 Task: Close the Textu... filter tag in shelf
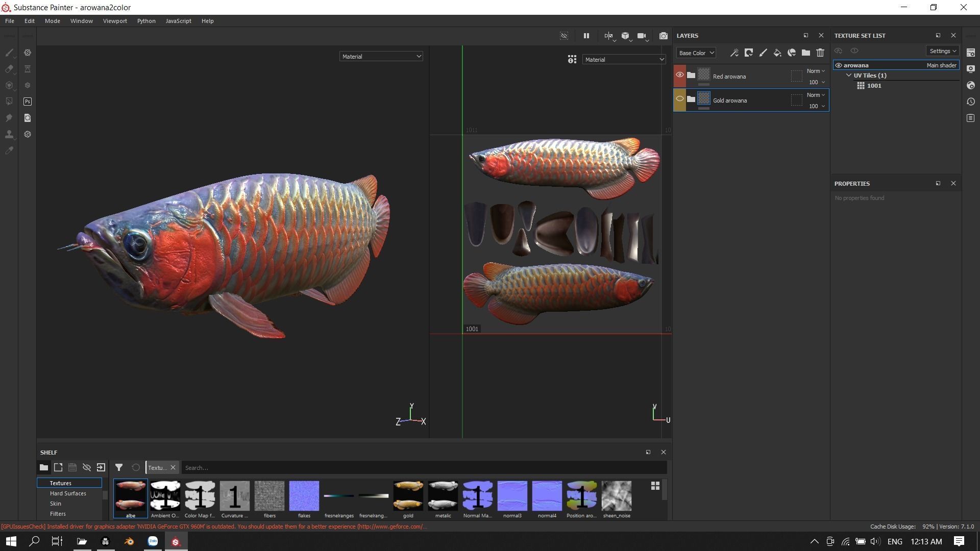pos(173,467)
